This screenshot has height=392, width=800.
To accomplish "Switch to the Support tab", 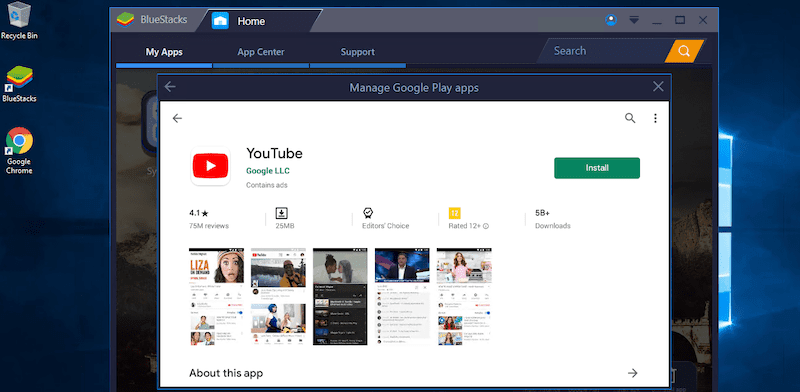I will tap(358, 52).
